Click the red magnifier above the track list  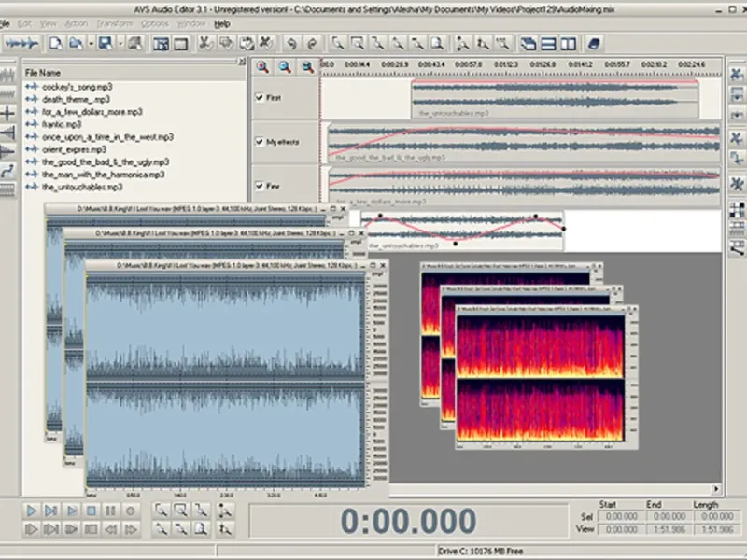tap(262, 66)
